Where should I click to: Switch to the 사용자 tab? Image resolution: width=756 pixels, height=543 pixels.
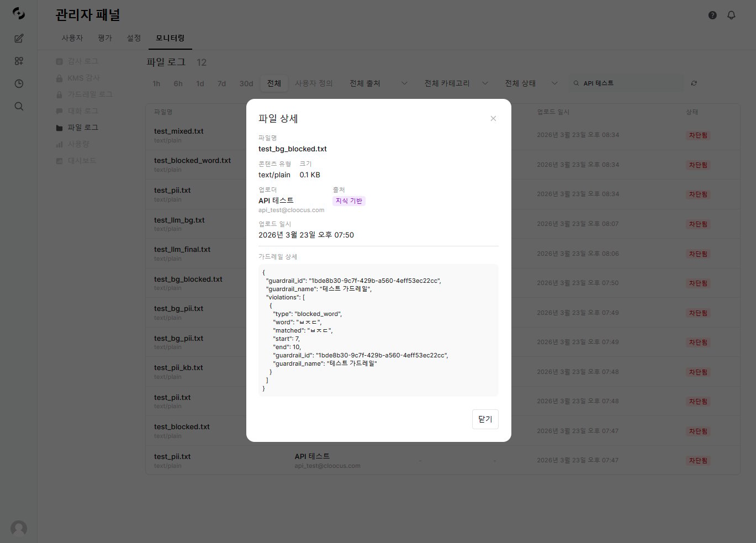click(x=72, y=38)
